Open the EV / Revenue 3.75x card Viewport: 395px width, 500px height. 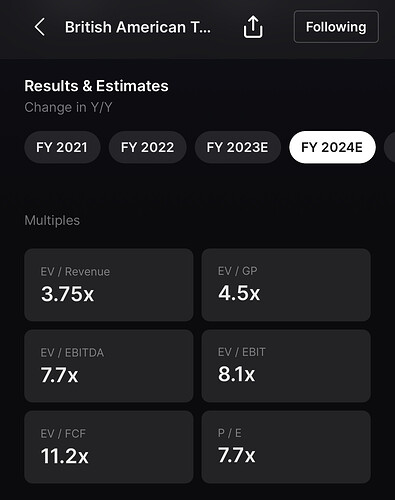tap(109, 285)
